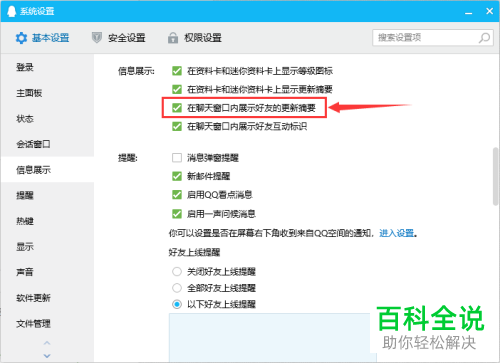Switch to the 权限设置 tab

(195, 38)
